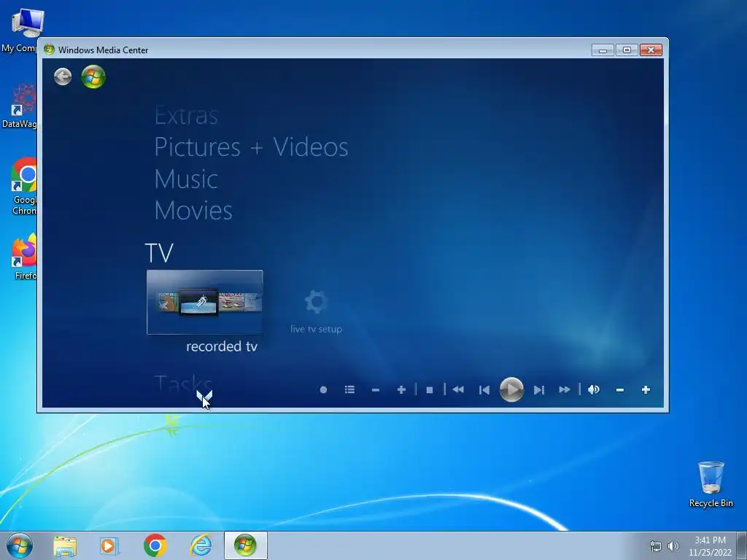The image size is (747, 560).
Task: Click the recorded tv label text
Action: click(x=222, y=346)
